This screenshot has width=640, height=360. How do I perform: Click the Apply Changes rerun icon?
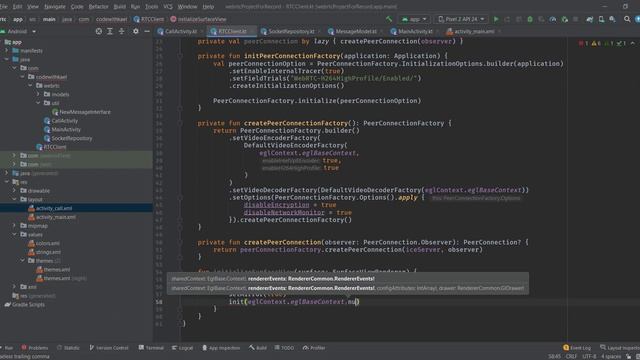pos(507,19)
